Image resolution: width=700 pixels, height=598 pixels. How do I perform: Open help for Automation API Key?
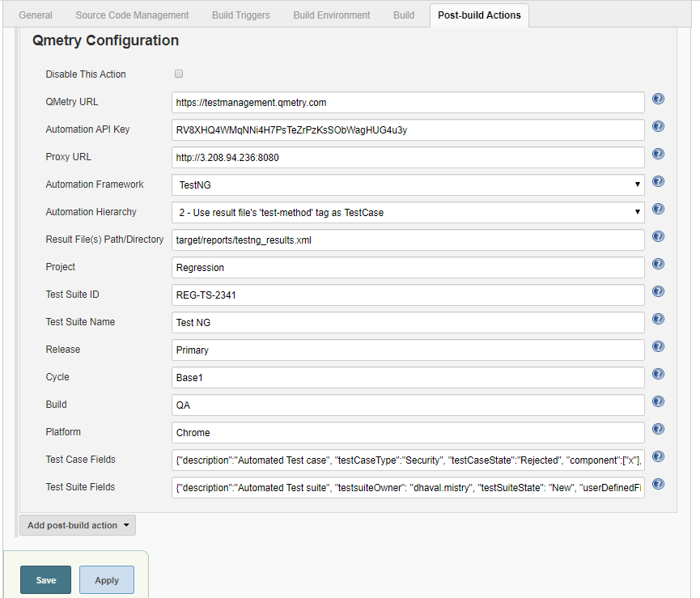(x=658, y=126)
